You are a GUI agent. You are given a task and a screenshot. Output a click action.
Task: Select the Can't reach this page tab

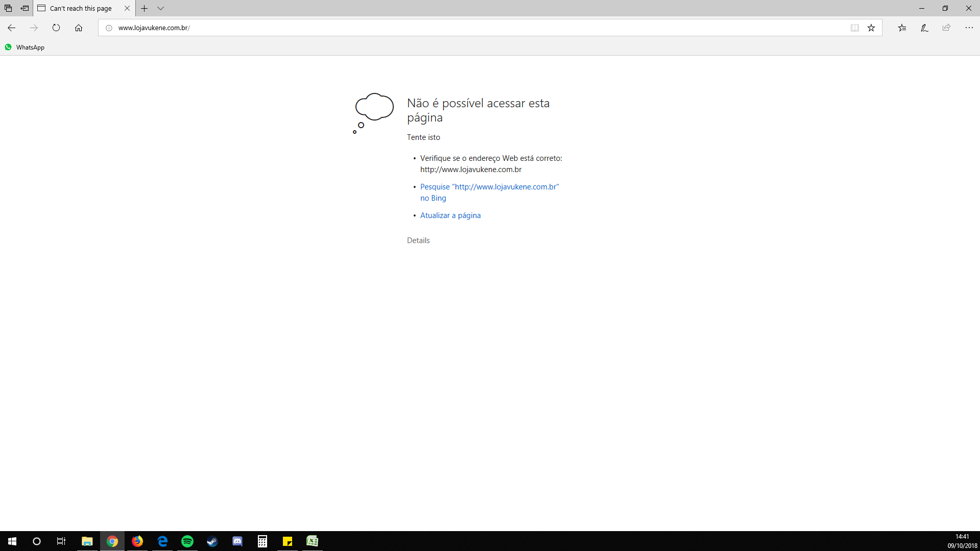80,8
